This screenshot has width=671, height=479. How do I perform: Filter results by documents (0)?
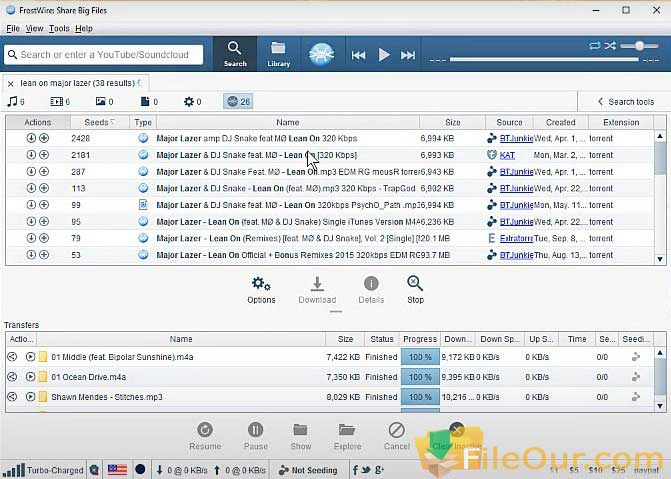(149, 101)
